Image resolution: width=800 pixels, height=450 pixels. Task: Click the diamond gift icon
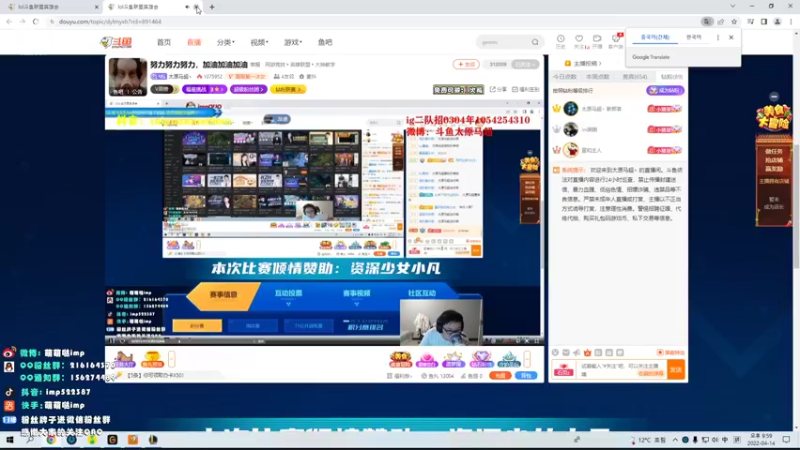[x=481, y=359]
